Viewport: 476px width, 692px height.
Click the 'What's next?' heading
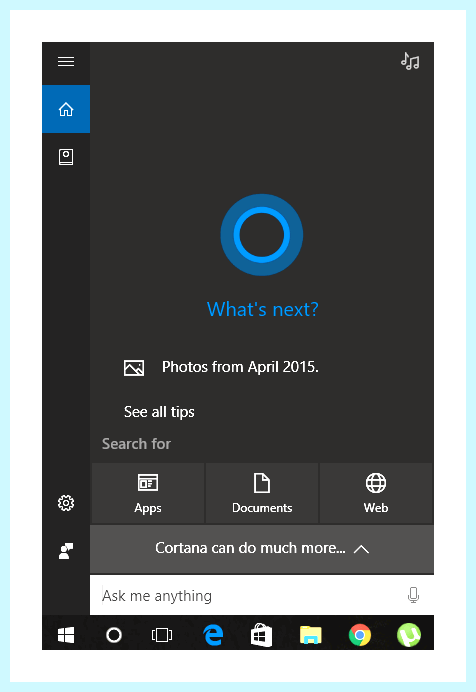pos(262,309)
